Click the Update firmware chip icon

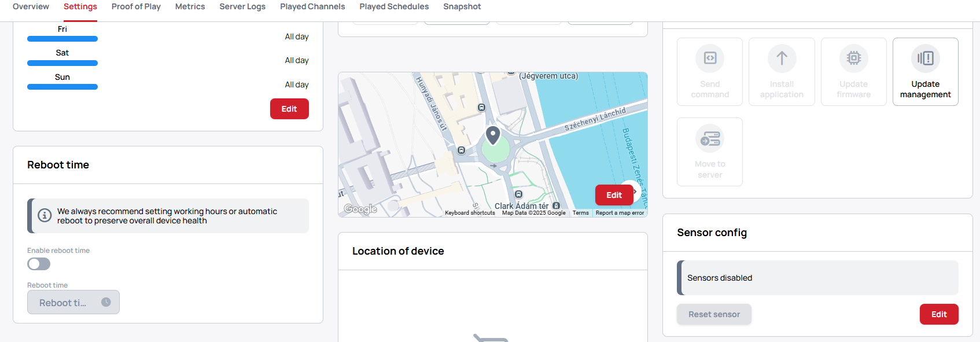click(853, 58)
